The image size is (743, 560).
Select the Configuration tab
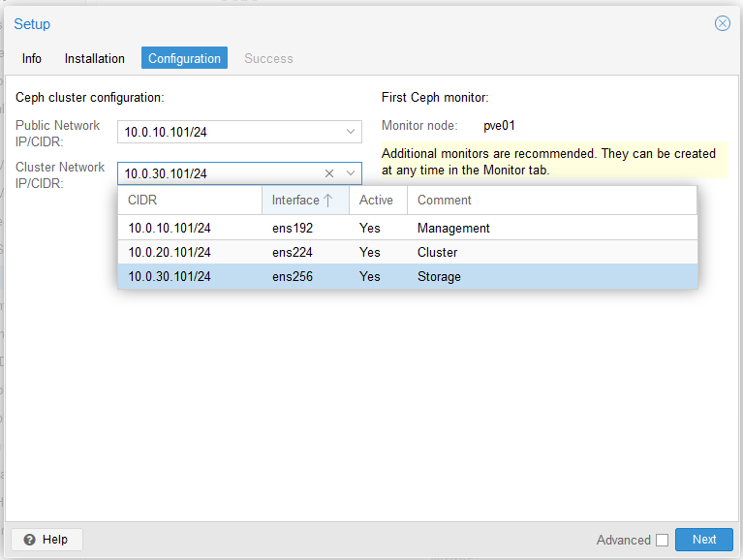(184, 58)
